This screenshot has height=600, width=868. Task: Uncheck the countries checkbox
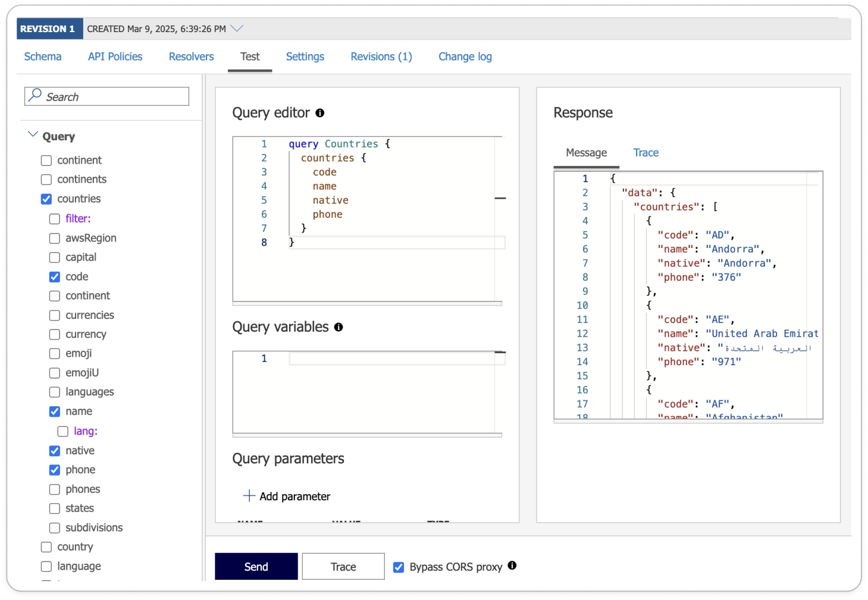coord(46,199)
